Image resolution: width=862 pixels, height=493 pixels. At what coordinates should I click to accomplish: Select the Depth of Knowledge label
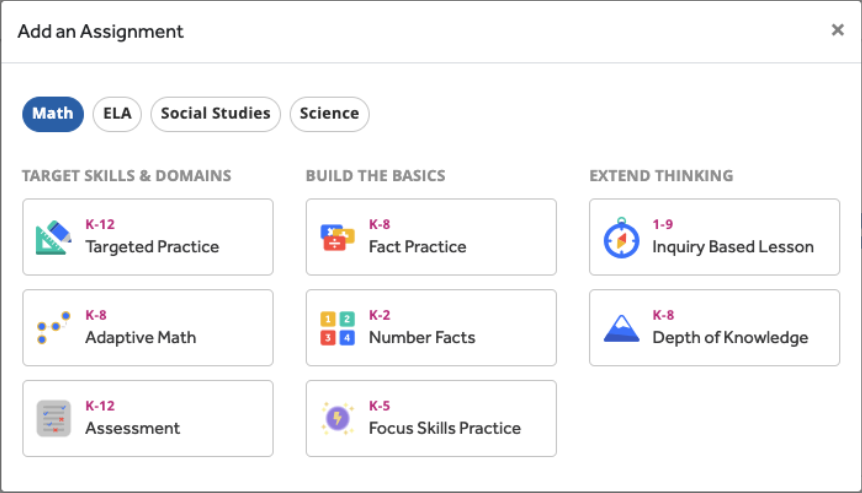730,338
